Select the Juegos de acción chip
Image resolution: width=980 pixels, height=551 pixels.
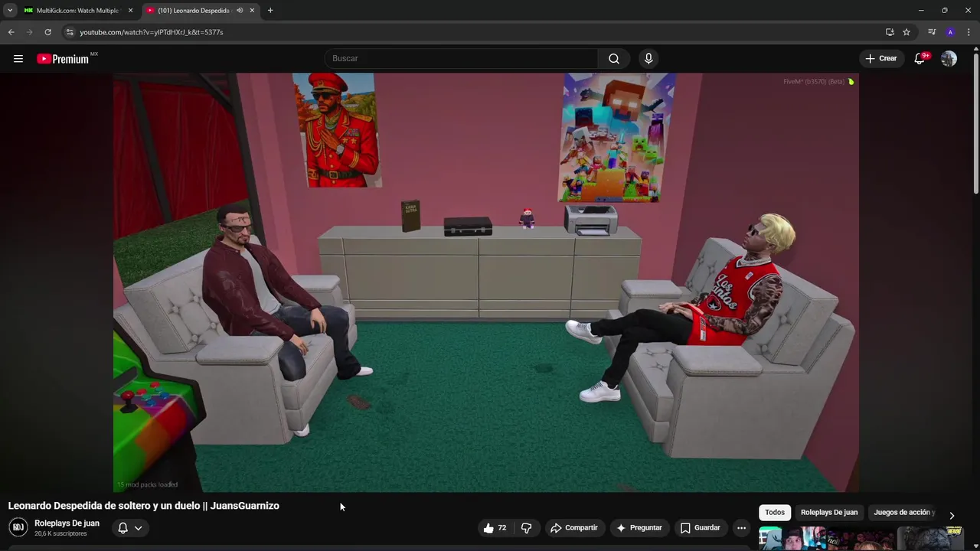(x=904, y=513)
